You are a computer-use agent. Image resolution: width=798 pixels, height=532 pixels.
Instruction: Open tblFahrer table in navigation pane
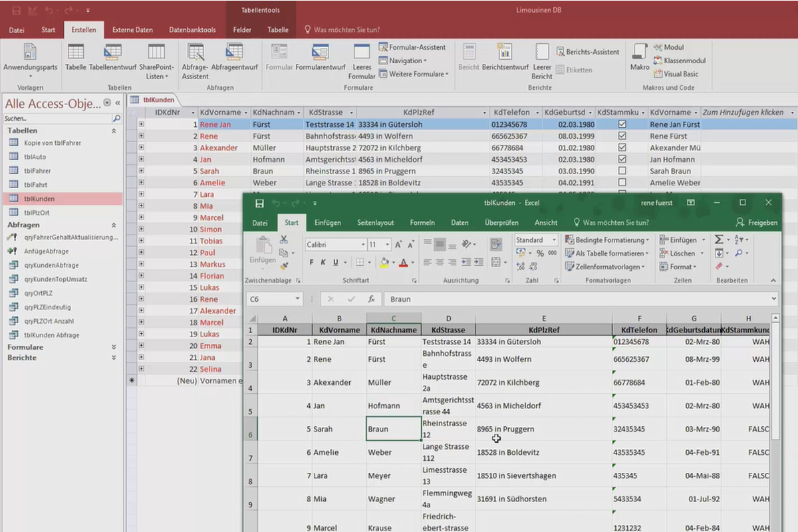click(x=37, y=171)
